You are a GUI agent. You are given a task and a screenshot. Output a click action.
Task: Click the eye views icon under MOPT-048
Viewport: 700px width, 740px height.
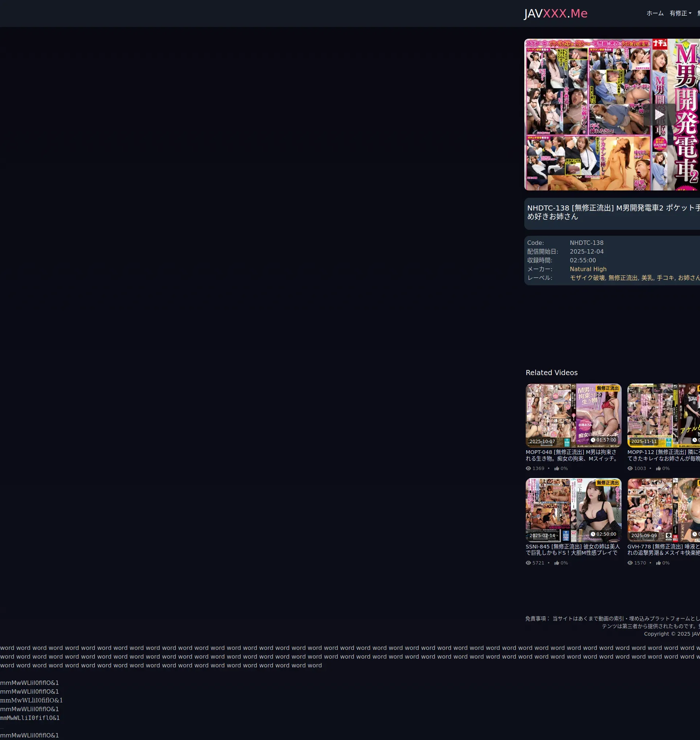click(x=528, y=468)
